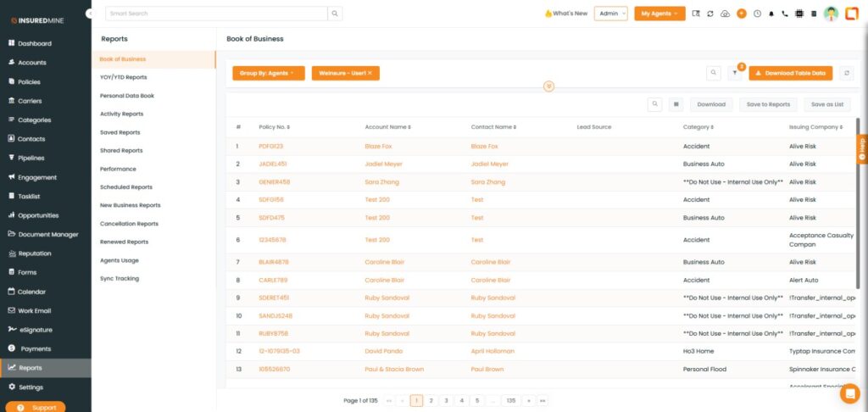
Task: Click the orange plus quick-add icon
Action: click(742, 14)
